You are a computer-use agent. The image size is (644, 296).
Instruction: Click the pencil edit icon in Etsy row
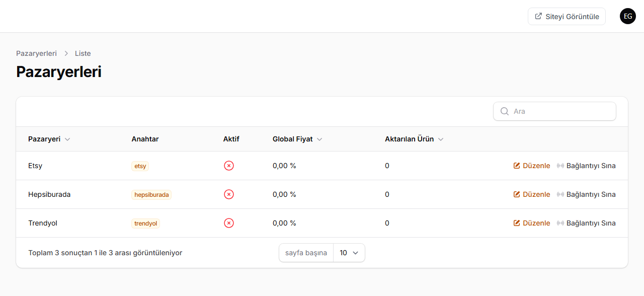click(x=517, y=166)
